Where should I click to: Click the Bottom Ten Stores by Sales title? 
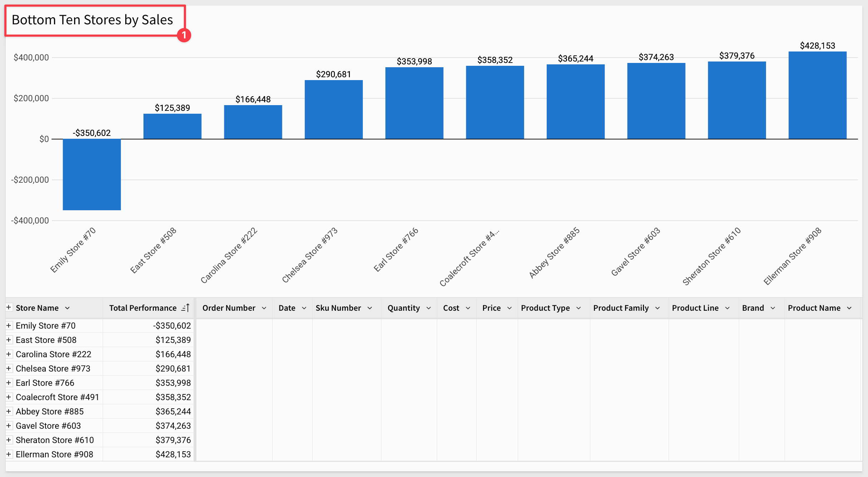(x=92, y=20)
